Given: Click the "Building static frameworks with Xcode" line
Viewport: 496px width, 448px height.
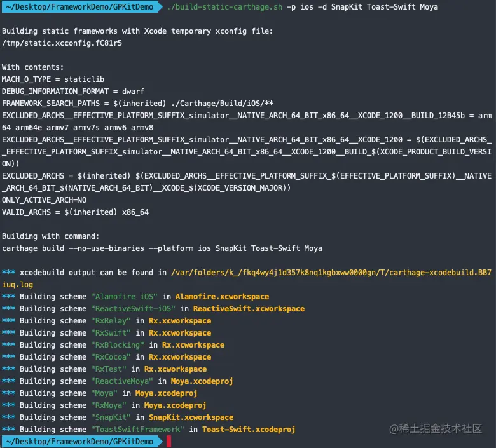Looking at the screenshot, I should 137,31.
